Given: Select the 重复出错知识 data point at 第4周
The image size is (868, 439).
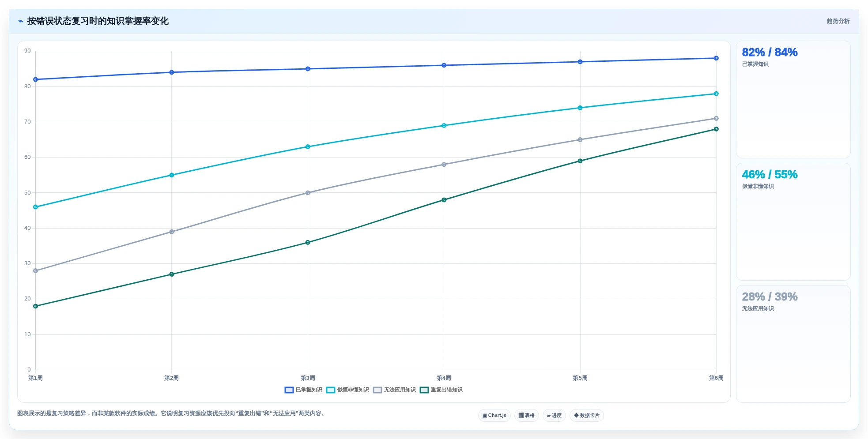Looking at the screenshot, I should (x=444, y=200).
